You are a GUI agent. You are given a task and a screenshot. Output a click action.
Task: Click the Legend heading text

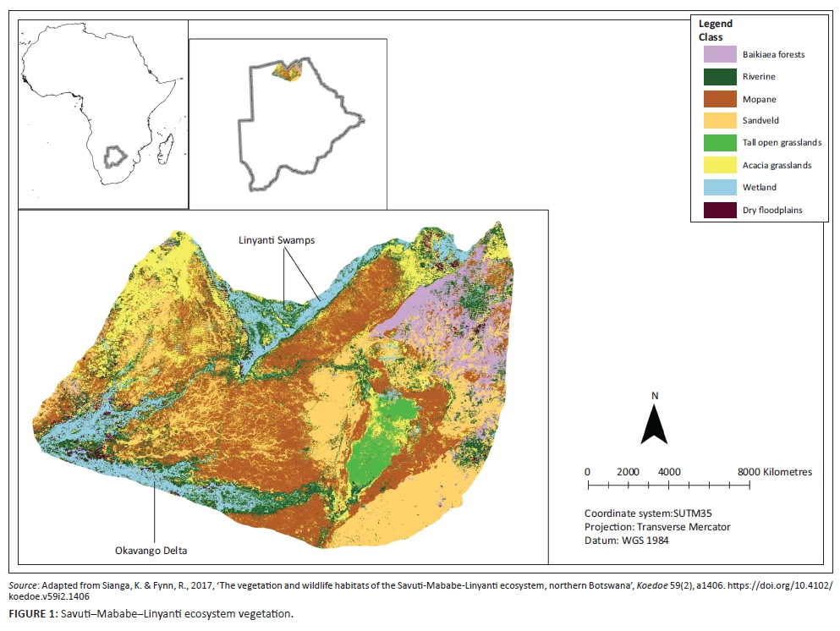tap(715, 24)
